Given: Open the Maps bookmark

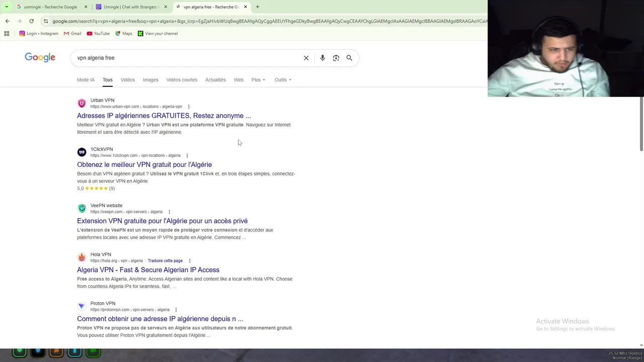Looking at the screenshot, I should click(124, 34).
